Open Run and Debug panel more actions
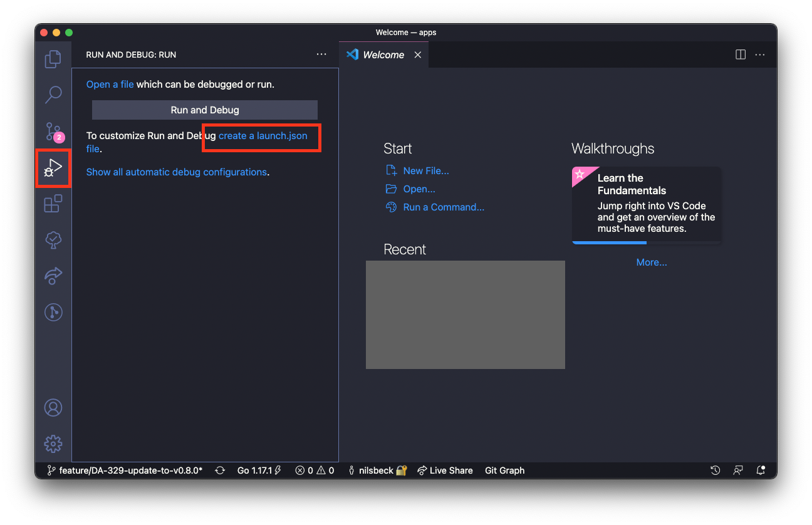 (x=321, y=55)
